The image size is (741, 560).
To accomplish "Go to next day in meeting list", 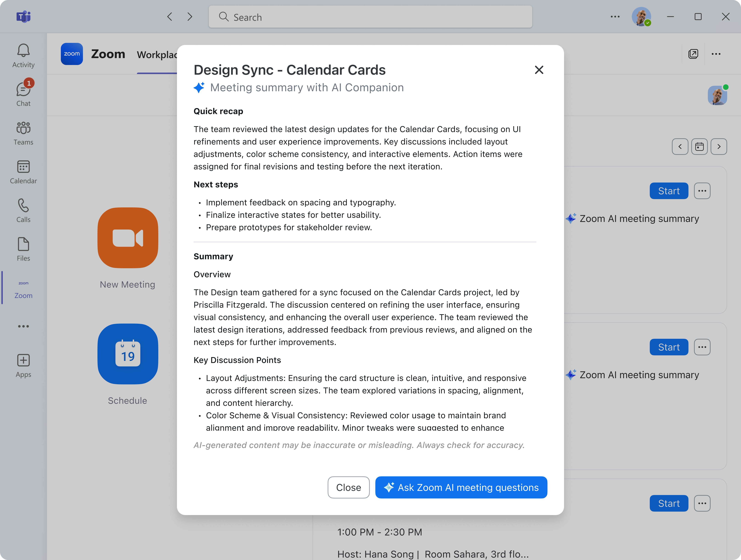I will tap(719, 146).
